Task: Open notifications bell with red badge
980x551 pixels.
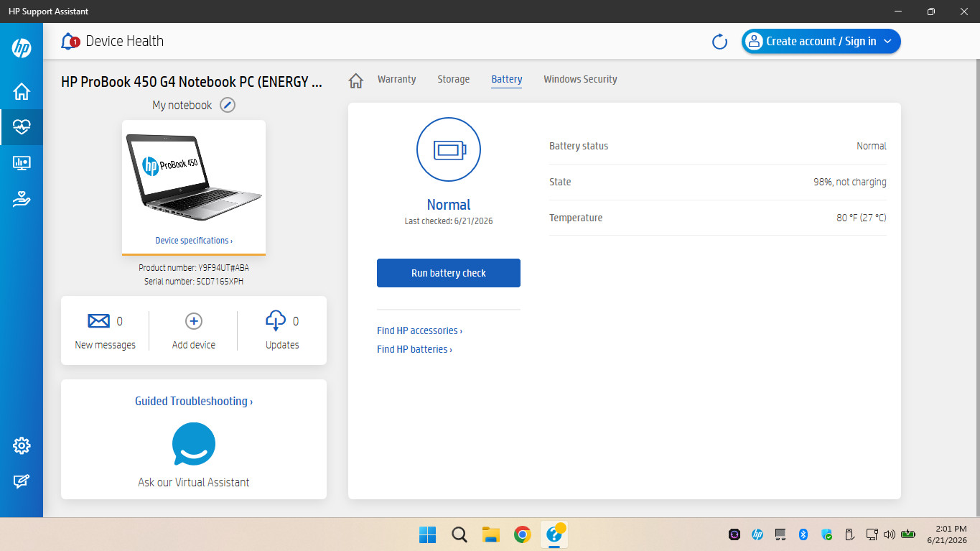Action: (70, 41)
